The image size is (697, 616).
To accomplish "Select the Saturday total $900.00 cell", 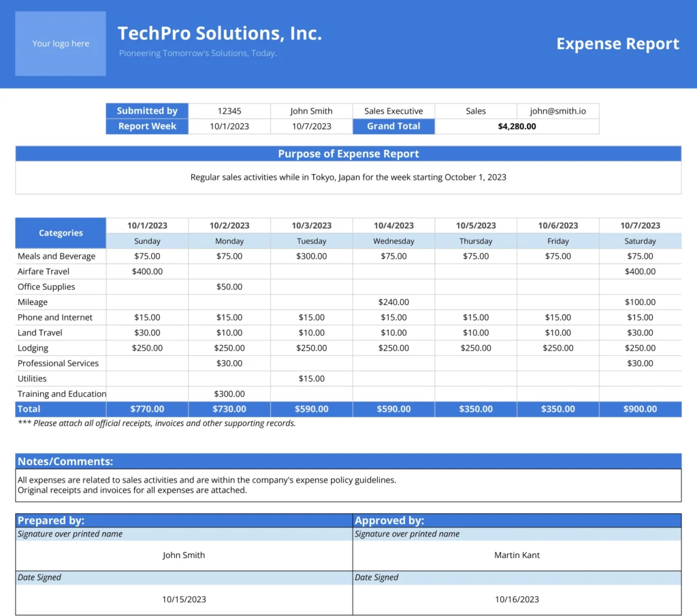I will (x=640, y=409).
